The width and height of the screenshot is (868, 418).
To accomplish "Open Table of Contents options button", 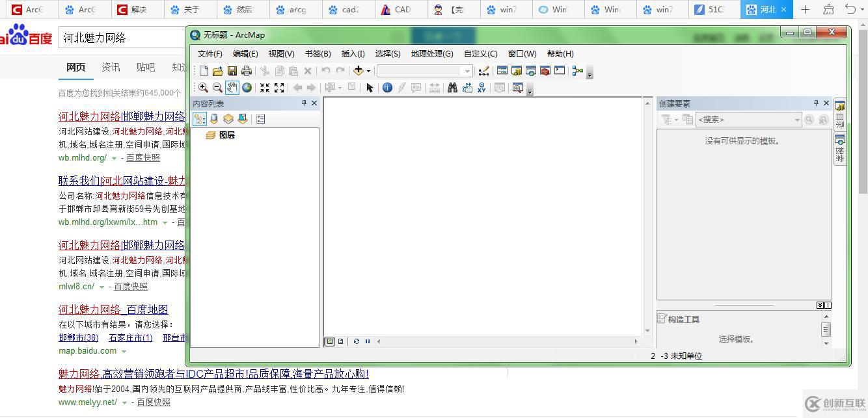I will click(x=260, y=119).
